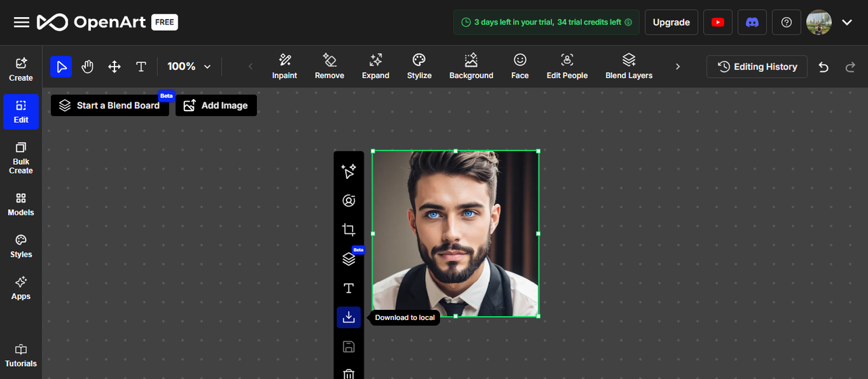Open blend layers icon in floating toolbar
This screenshot has height=379, width=868.
pos(349,259)
